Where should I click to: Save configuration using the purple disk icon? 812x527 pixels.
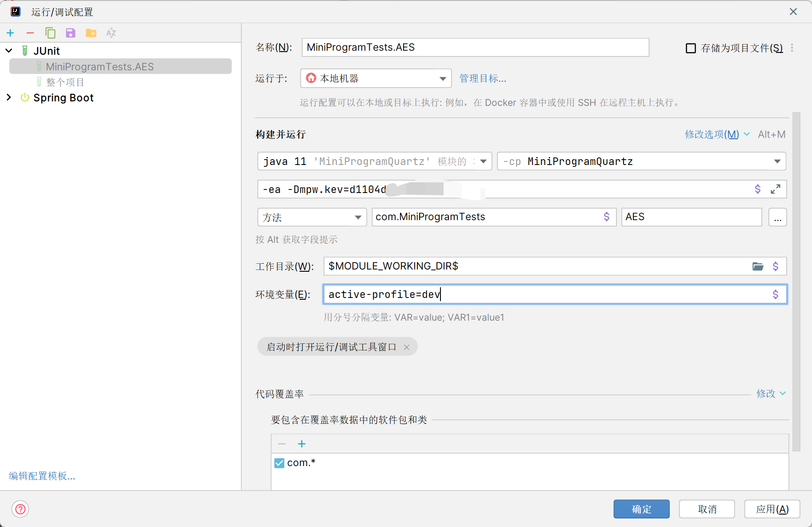coord(71,33)
